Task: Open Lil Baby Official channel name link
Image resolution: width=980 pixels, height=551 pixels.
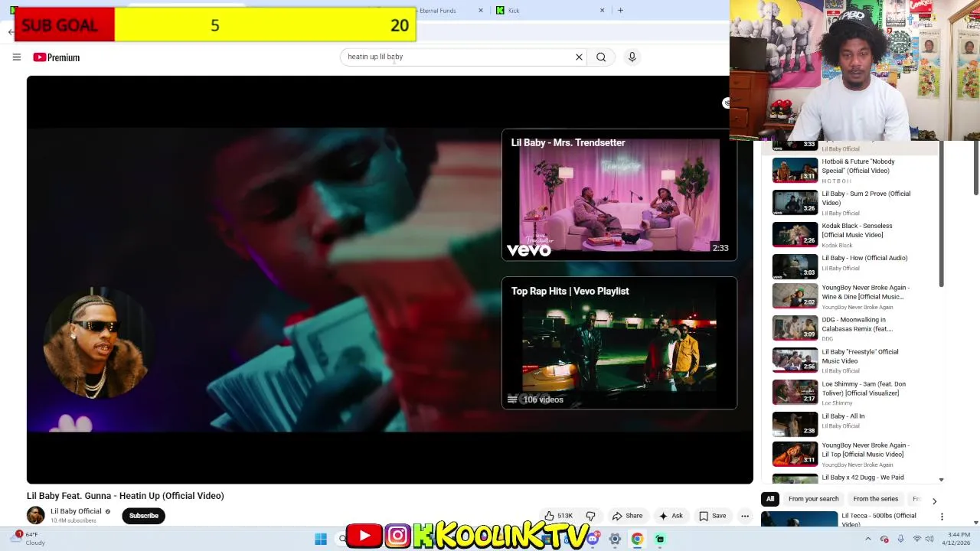Action: point(76,511)
